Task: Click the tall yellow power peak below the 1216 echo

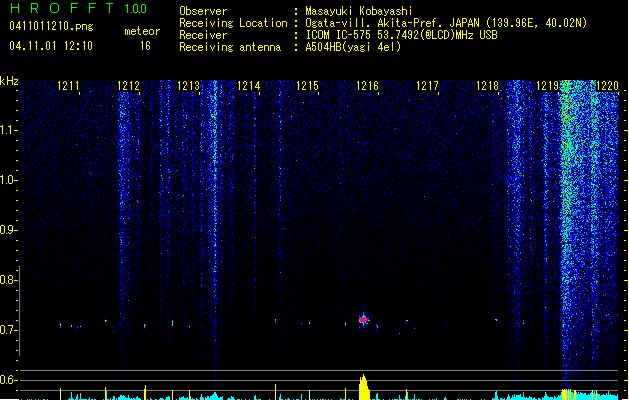Action: coord(363,387)
